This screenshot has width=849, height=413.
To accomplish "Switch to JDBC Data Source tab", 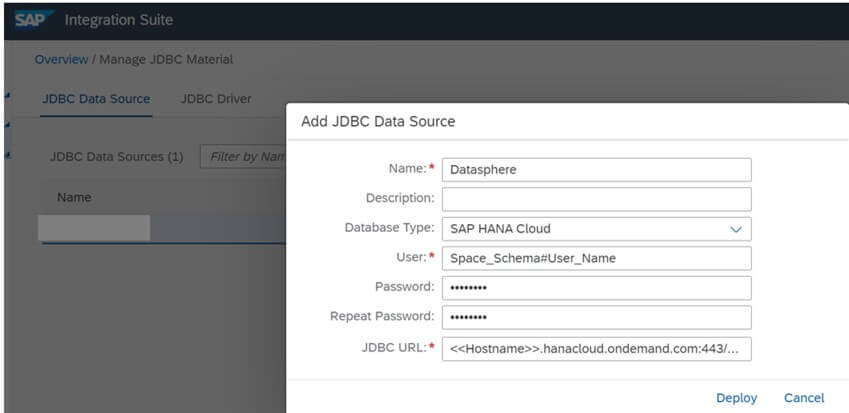I will 96,99.
